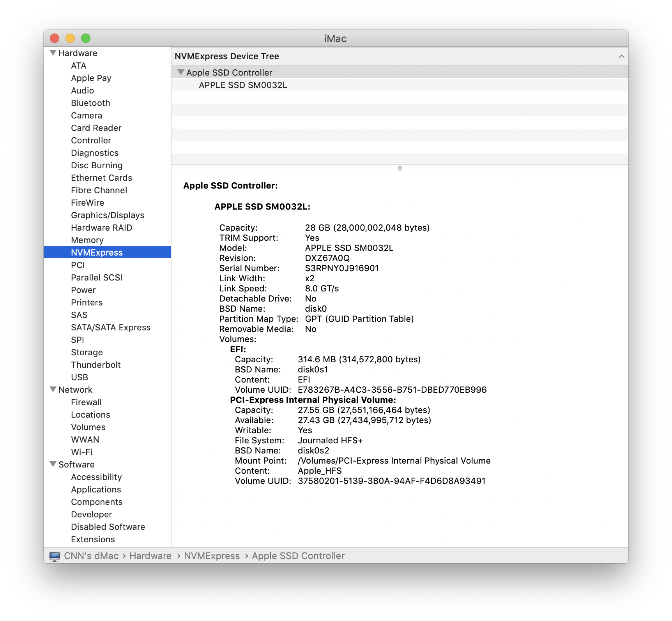Select APPLE SSD SM0032L device row
This screenshot has width=672, height=621.
[400, 85]
